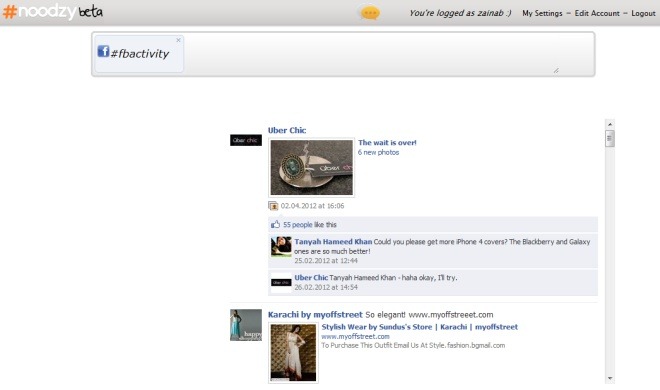Viewport: 660px width, 390px height.
Task: Click Logout
Action: [643, 13]
